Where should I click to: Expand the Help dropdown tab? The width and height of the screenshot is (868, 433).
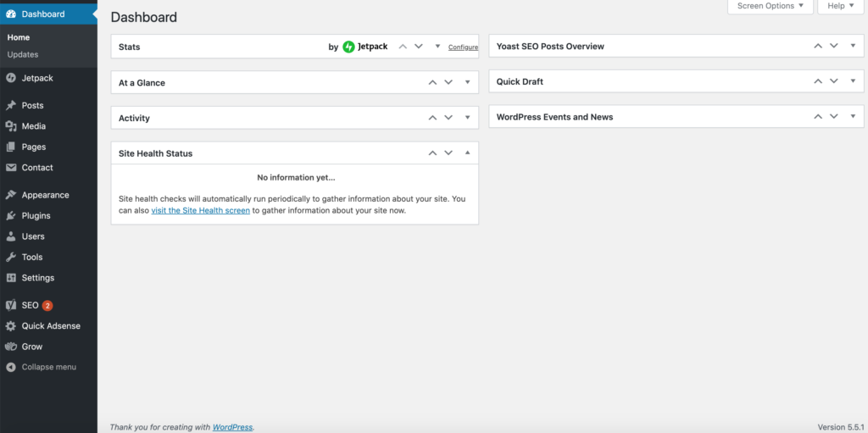(x=840, y=6)
